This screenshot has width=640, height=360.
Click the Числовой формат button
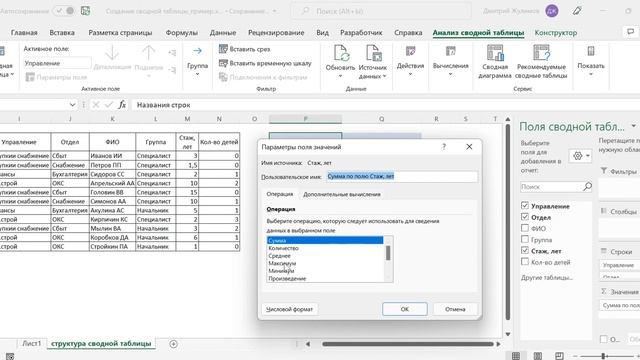tap(289, 309)
